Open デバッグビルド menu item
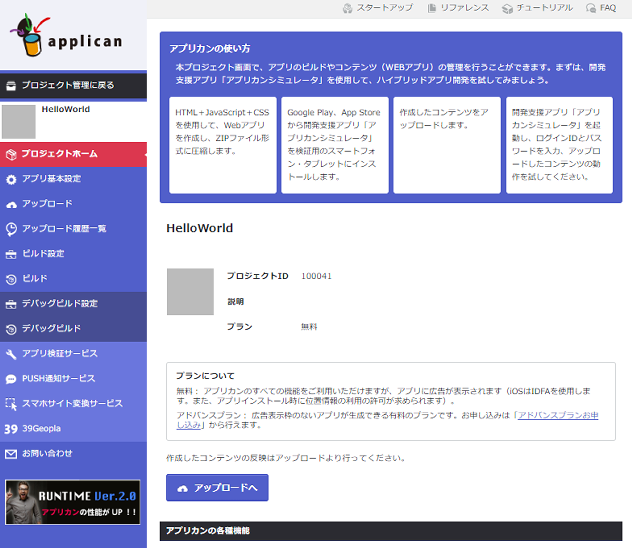 click(73, 329)
